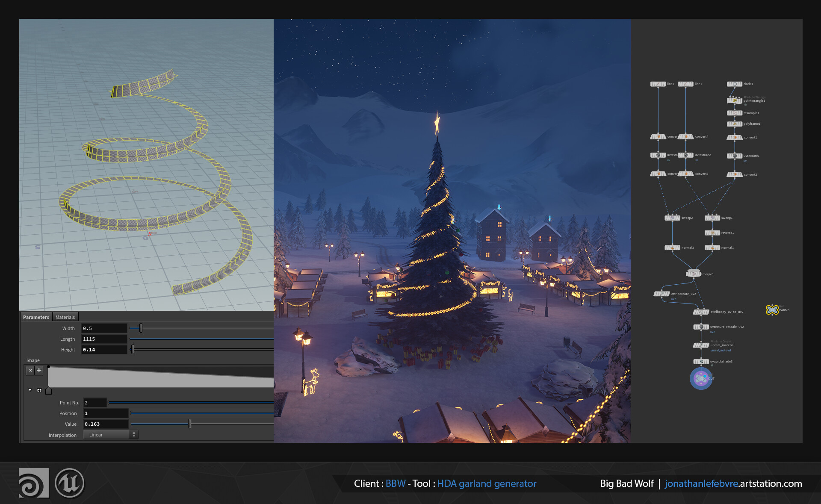Select the reverse1 node

point(712,233)
